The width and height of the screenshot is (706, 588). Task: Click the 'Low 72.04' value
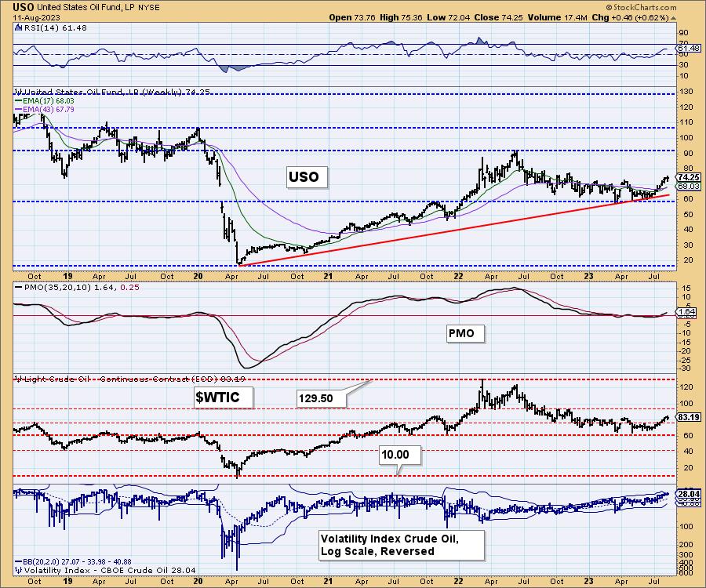[448, 17]
